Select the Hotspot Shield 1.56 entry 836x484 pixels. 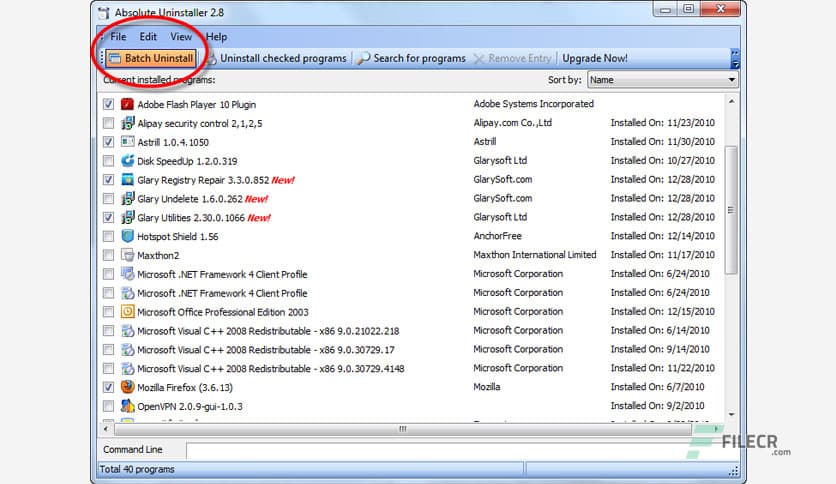178,237
